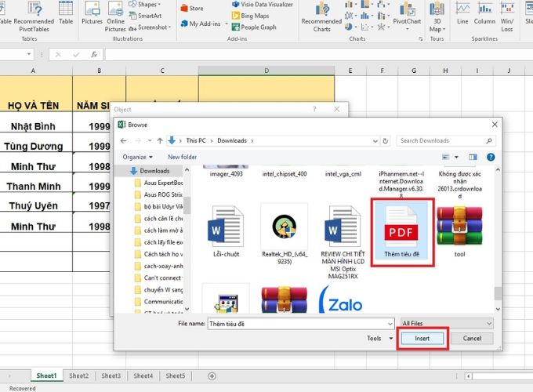The image size is (533, 392).
Task: Open the Store add-ins
Action: click(x=192, y=8)
